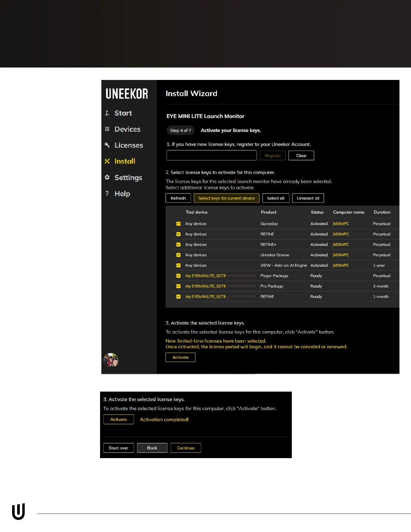Click the Continue button
Viewport: 411px width, 532px height.
point(186,448)
